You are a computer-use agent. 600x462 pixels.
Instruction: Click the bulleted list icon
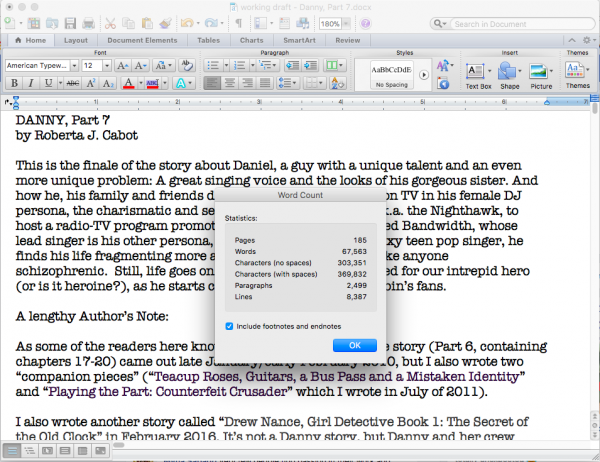(213, 65)
